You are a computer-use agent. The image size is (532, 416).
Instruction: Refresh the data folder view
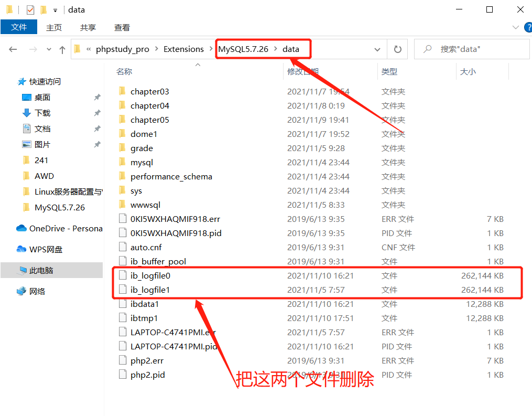click(398, 50)
